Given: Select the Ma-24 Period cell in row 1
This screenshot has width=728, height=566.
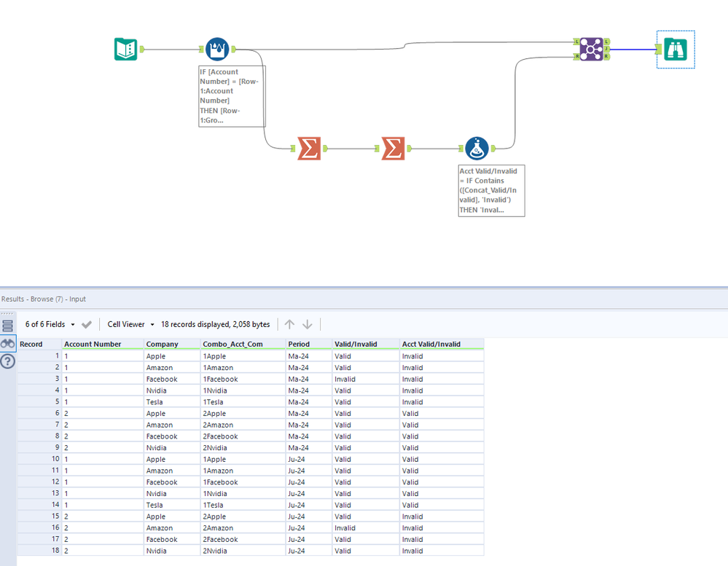Looking at the screenshot, I should click(x=309, y=356).
